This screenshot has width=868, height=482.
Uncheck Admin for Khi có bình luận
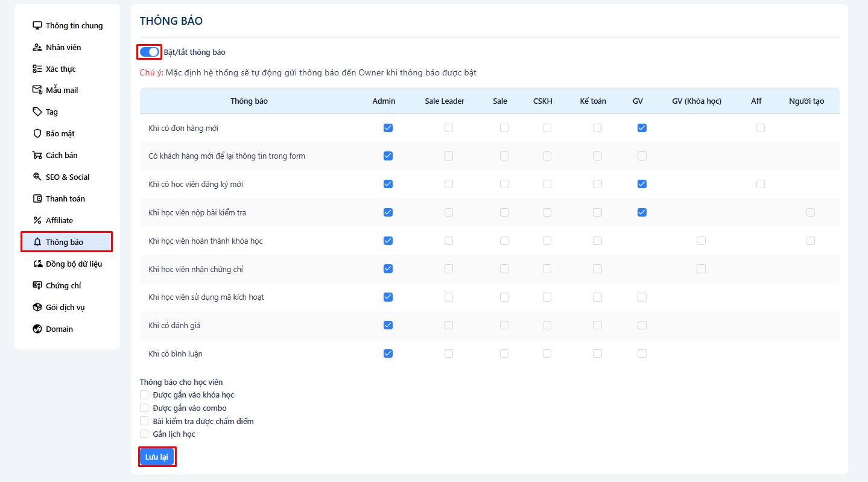pyautogui.click(x=388, y=354)
